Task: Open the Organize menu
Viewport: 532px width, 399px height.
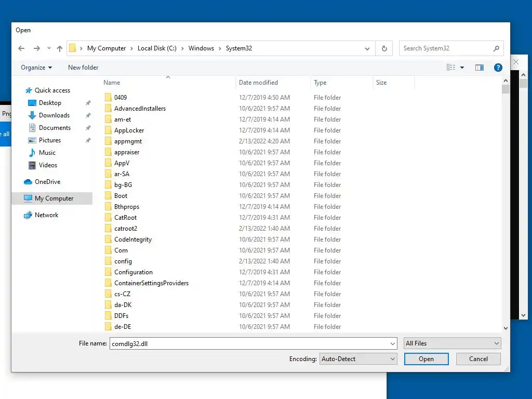Action: pyautogui.click(x=36, y=68)
